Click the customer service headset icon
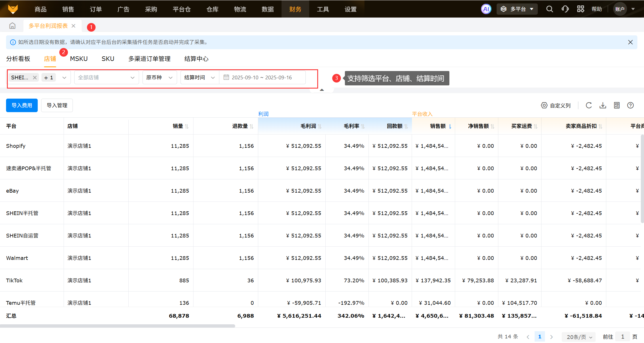644x343 pixels. [x=565, y=9]
